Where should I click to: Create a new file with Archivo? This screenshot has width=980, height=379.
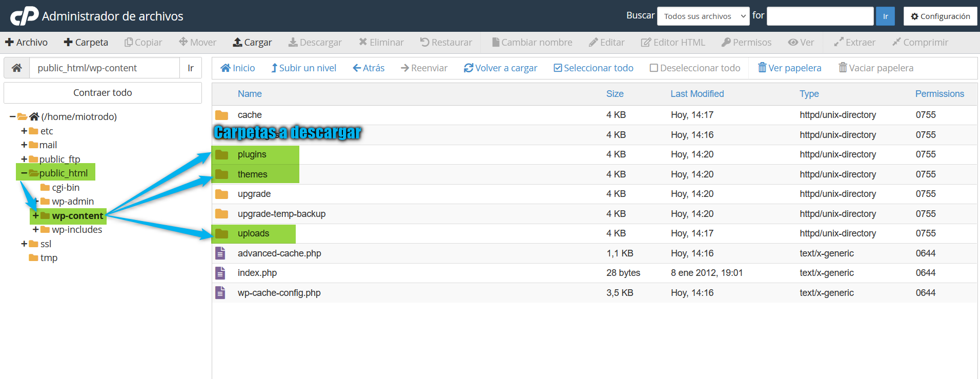tap(27, 42)
